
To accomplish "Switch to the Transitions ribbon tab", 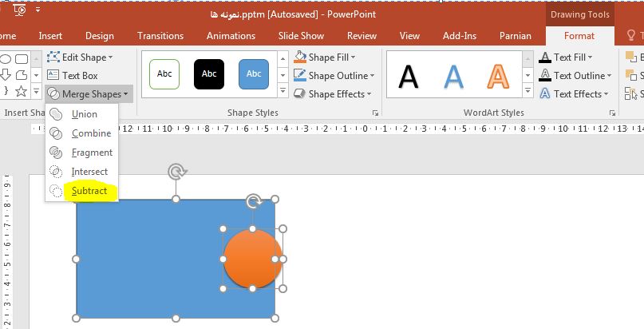I will [x=160, y=36].
